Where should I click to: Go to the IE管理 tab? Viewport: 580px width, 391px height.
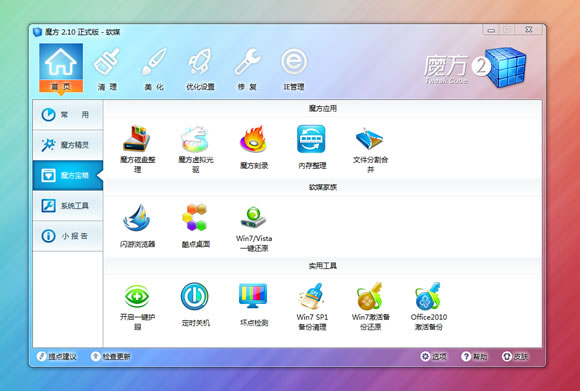[294, 69]
